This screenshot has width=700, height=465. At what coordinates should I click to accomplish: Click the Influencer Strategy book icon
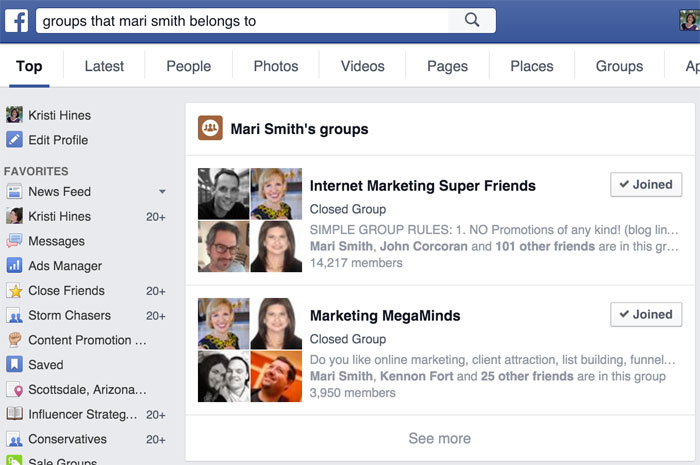tap(14, 414)
